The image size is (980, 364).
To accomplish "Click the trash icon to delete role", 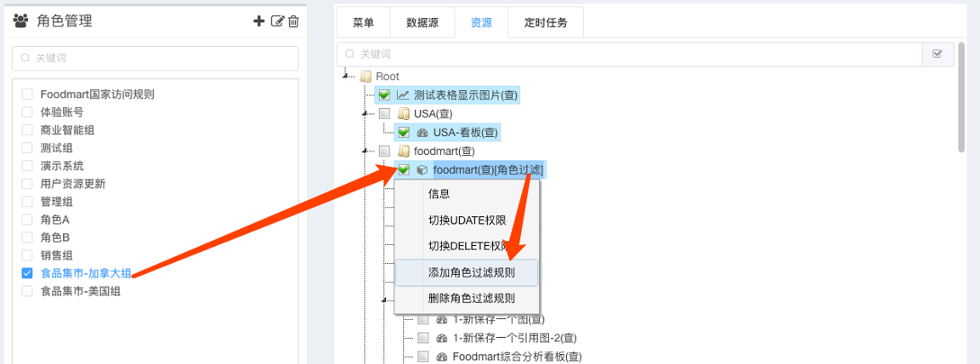I will point(293,21).
